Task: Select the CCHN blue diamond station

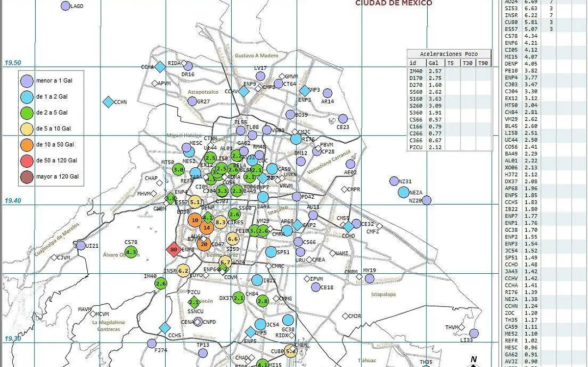Action: click(108, 102)
